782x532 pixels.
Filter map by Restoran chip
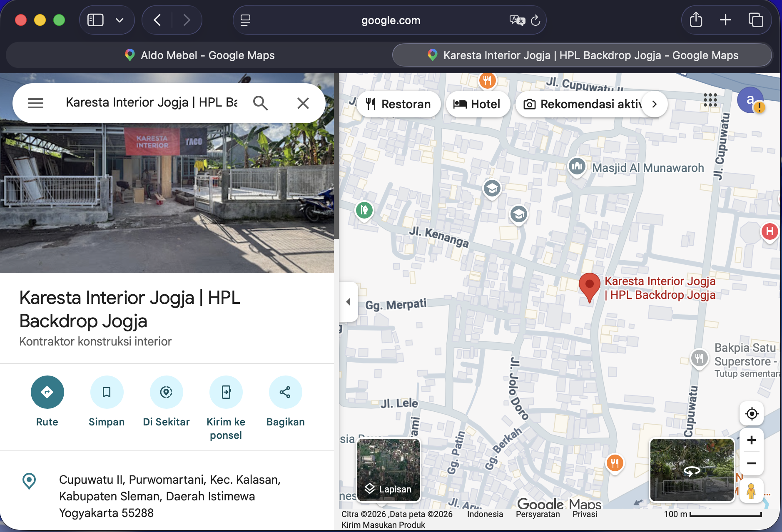click(x=398, y=104)
